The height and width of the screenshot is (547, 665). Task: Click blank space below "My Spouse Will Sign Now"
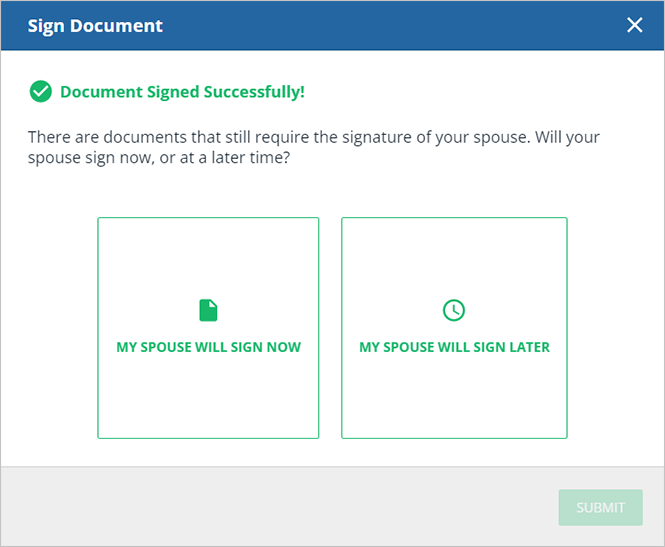click(208, 400)
